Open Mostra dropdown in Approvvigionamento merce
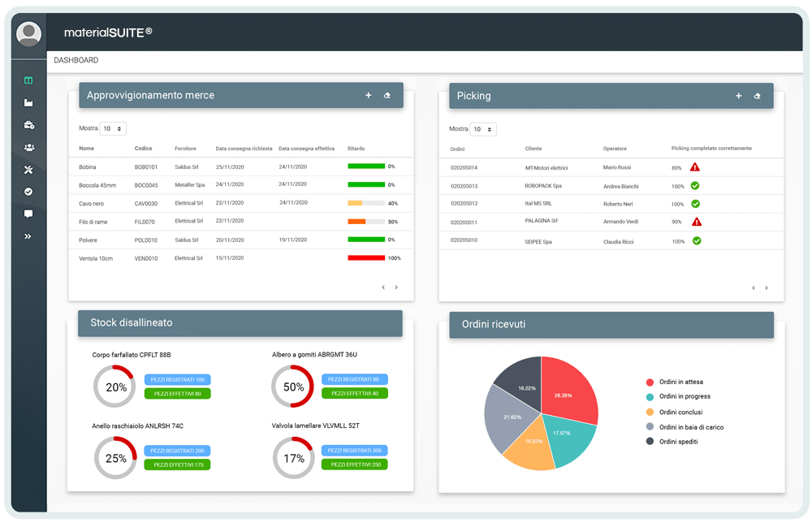This screenshot has width=812, height=527. point(113,128)
